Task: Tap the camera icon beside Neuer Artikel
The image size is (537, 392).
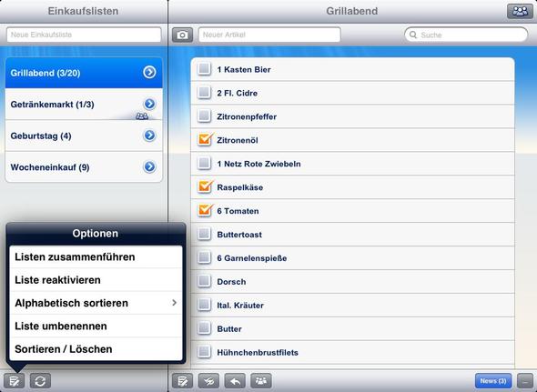Action: 182,35
